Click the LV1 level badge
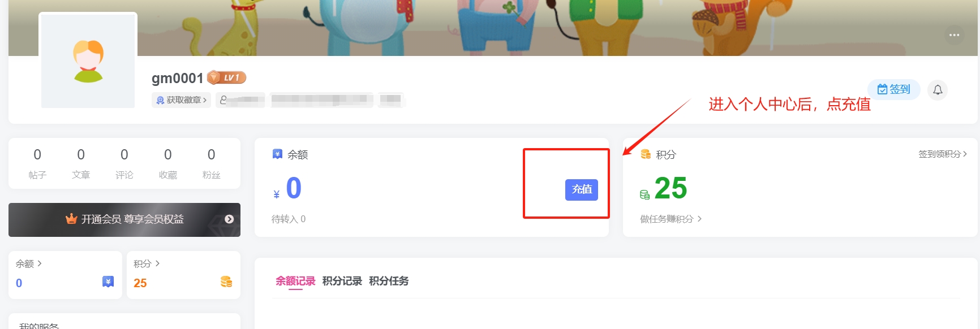Viewport: 980px width, 329px height. (227, 77)
